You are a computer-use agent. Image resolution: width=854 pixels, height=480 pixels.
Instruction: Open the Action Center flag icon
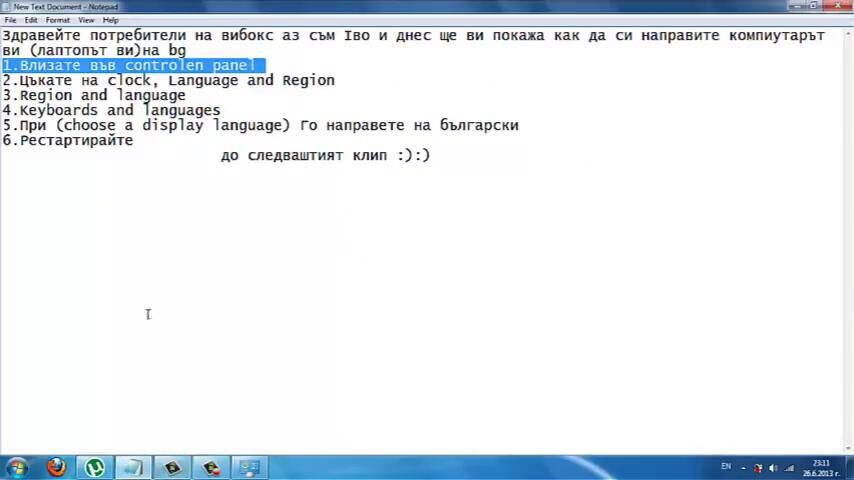click(758, 468)
